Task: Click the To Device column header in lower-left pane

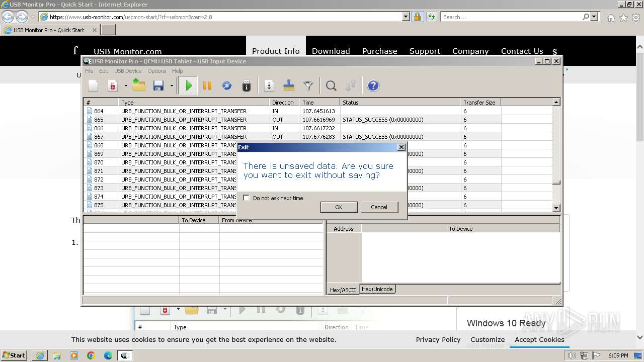Action: click(x=199, y=220)
